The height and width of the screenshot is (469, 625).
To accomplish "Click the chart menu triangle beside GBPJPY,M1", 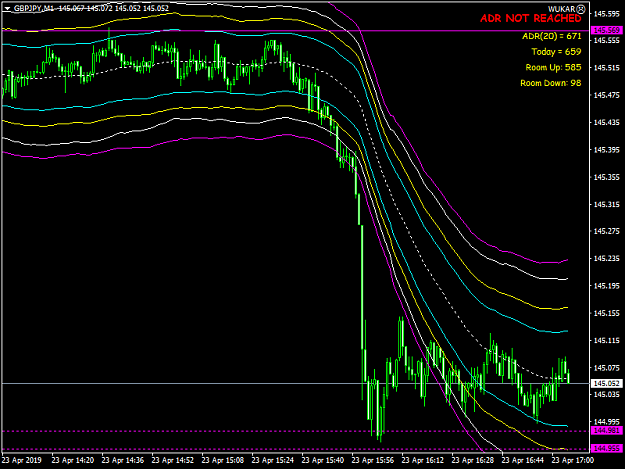I will pyautogui.click(x=7, y=8).
